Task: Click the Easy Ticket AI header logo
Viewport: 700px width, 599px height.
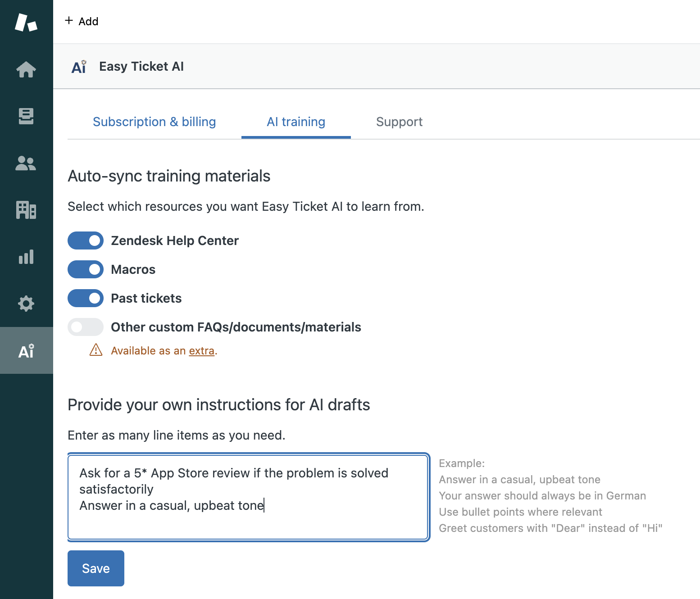Action: pyautogui.click(x=79, y=67)
